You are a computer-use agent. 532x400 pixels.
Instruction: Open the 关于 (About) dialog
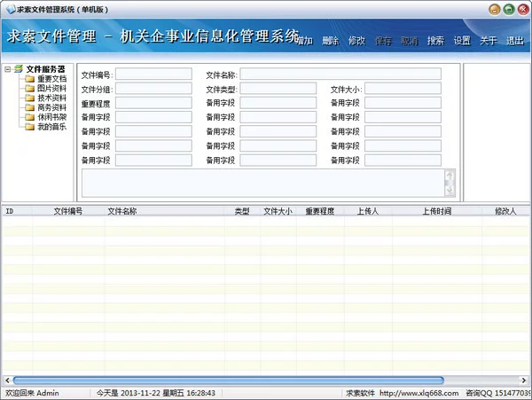pos(489,41)
